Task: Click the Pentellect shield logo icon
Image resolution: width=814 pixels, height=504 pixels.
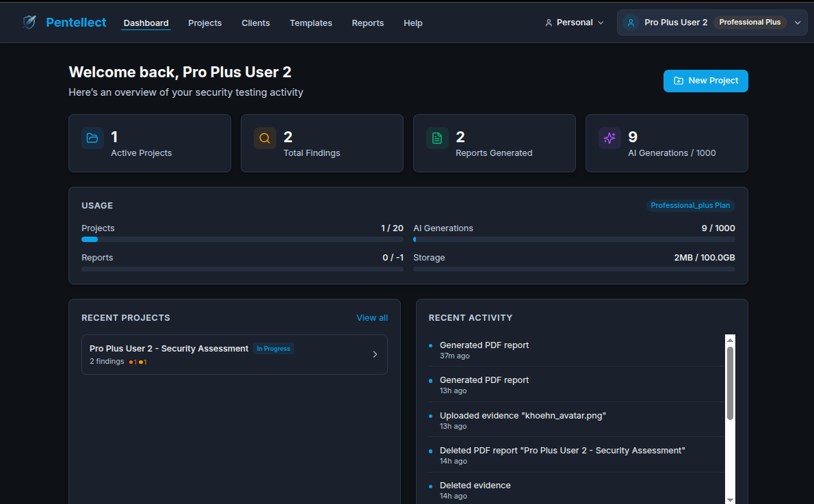Action: 29,23
